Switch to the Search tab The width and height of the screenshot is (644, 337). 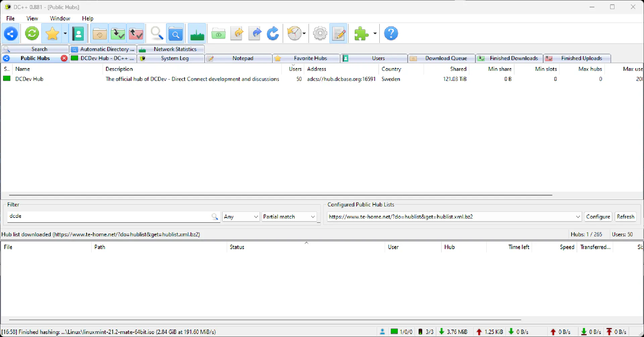[35, 49]
